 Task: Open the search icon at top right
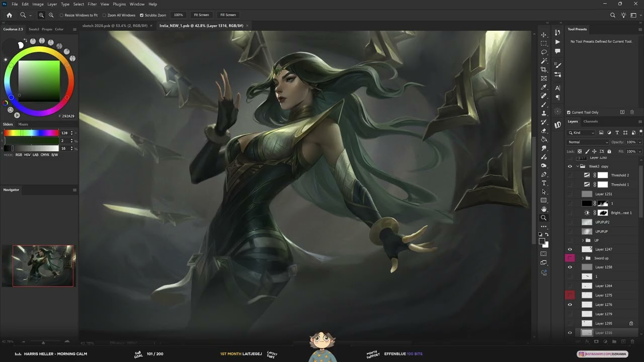click(x=613, y=15)
